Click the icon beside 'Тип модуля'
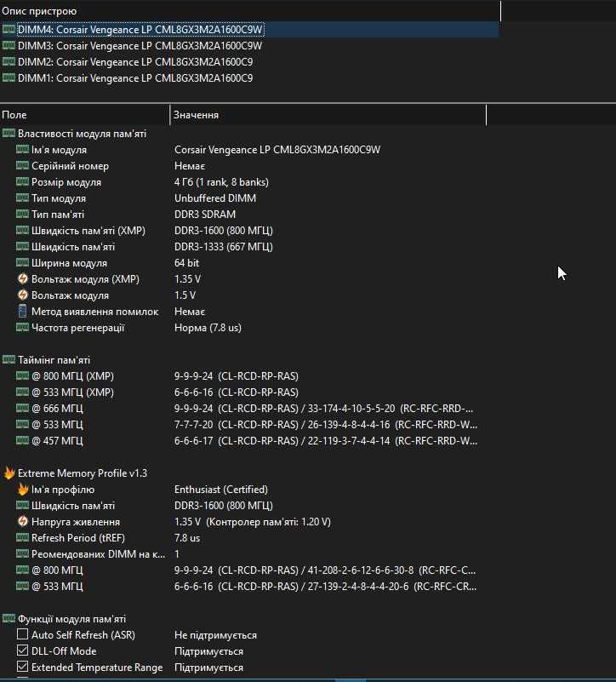This screenshot has width=616, height=682. (23, 198)
